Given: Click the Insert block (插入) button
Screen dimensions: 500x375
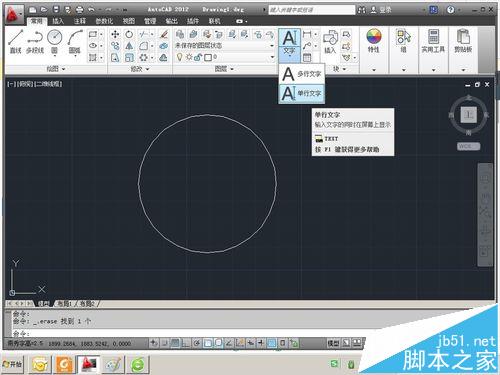Looking at the screenshot, I should click(x=330, y=41).
